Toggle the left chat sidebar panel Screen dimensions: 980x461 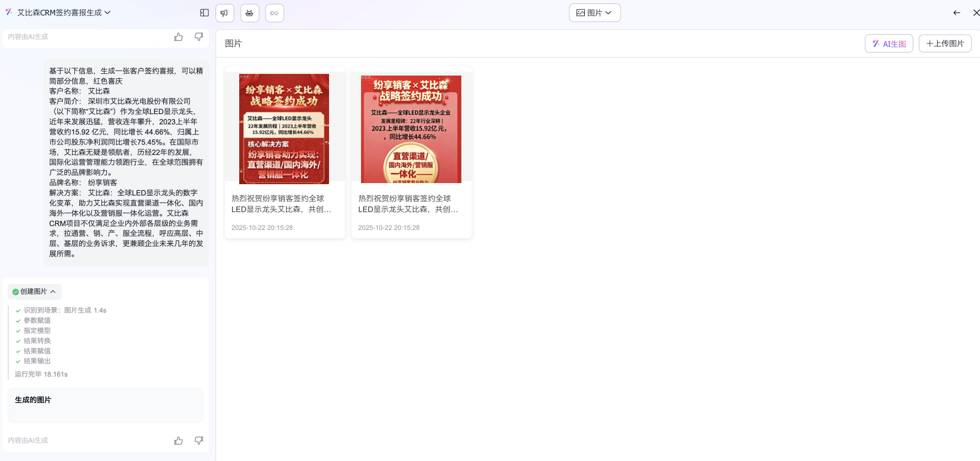pyautogui.click(x=204, y=13)
